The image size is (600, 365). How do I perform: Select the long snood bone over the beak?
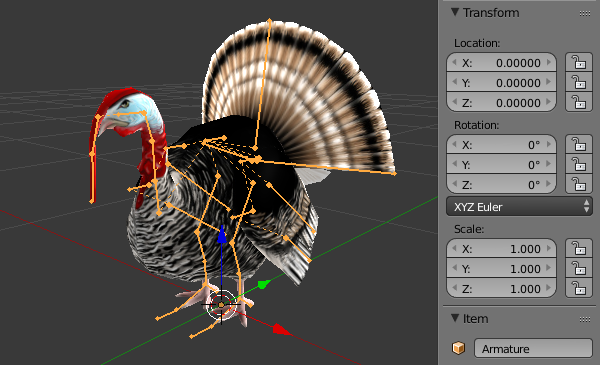coord(93,157)
